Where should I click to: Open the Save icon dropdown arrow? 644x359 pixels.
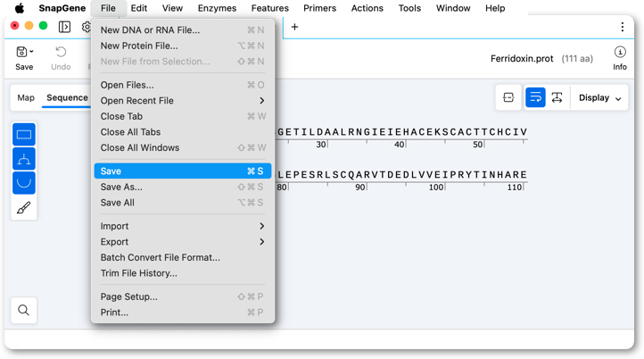[x=31, y=52]
